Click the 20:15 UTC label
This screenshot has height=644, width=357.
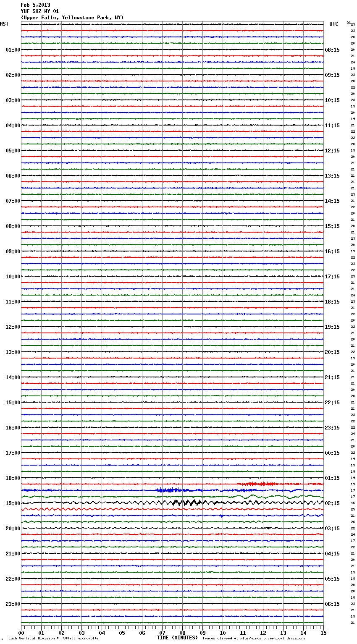[332, 352]
